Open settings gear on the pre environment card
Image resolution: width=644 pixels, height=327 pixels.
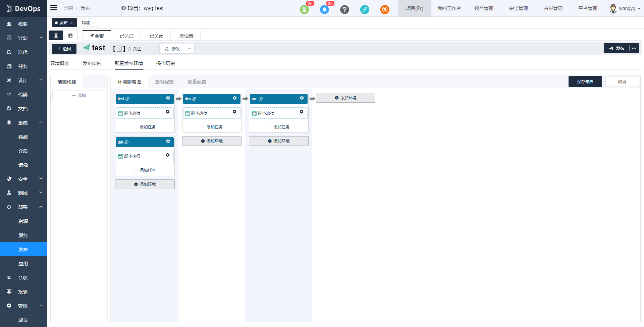click(x=302, y=98)
